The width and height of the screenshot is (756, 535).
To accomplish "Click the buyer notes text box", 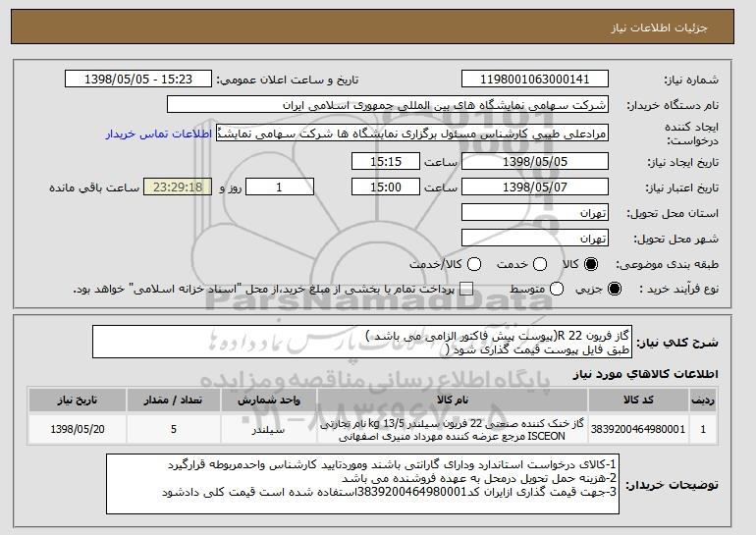I will [362, 483].
